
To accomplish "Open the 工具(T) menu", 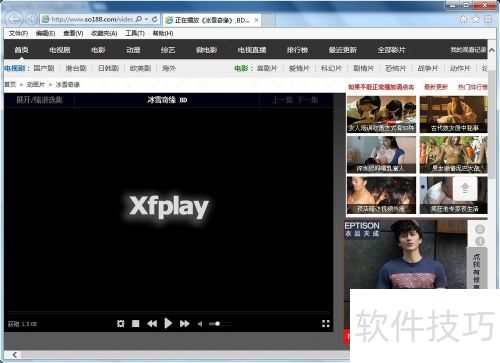I will tap(135, 33).
